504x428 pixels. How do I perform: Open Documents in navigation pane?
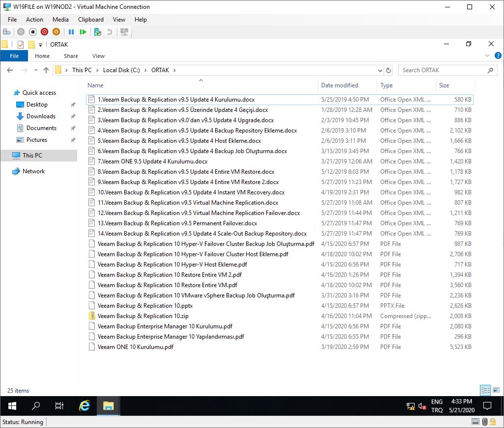pos(41,128)
